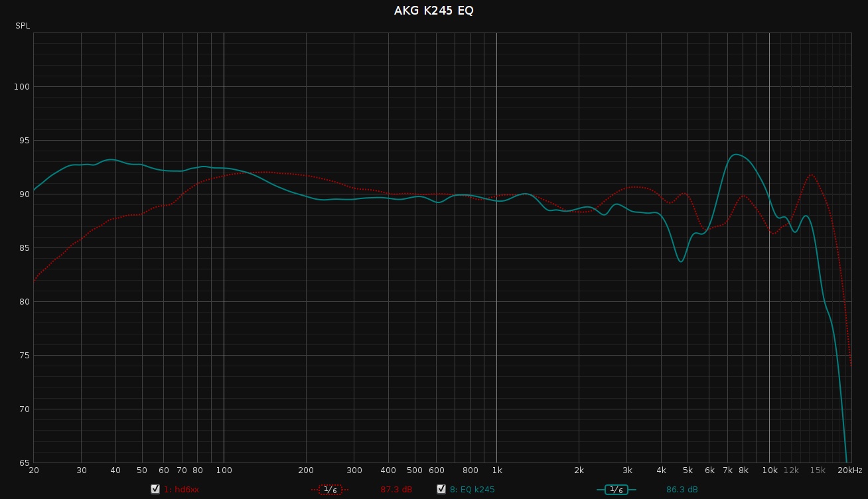Image resolution: width=868 pixels, height=499 pixels.
Task: Click the 3k tick on frequency axis
Action: [x=627, y=470]
